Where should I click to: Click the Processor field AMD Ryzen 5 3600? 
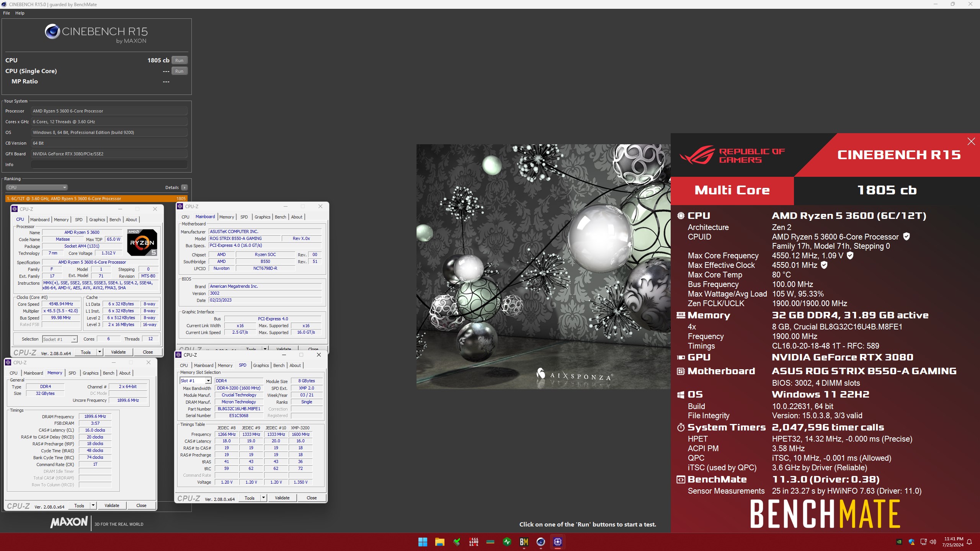click(x=109, y=111)
